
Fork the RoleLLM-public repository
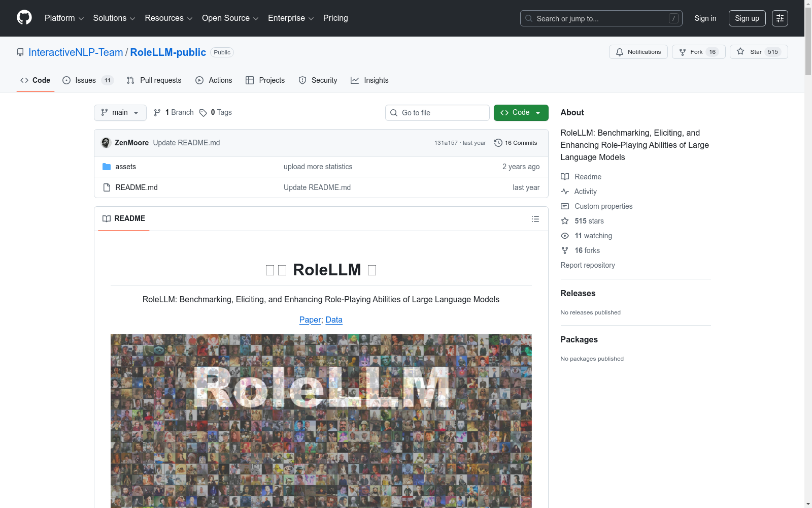click(699, 52)
